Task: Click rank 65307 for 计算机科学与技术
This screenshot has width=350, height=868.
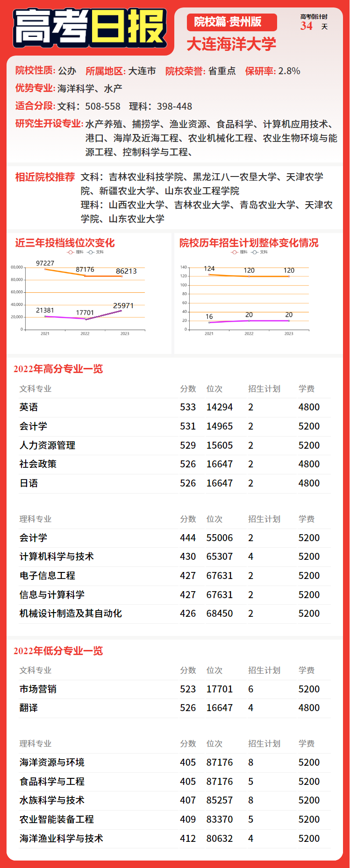Action: tap(220, 557)
